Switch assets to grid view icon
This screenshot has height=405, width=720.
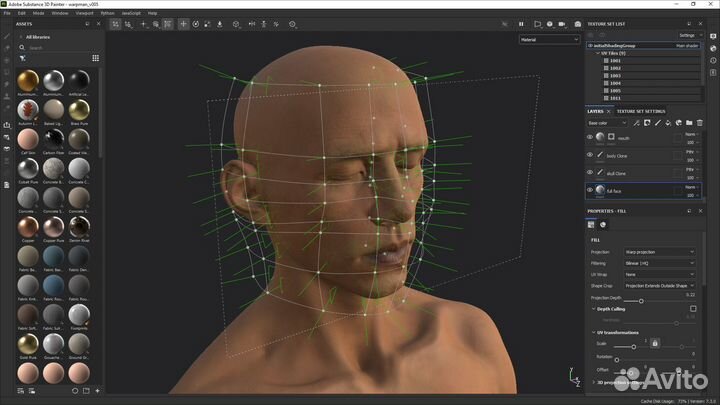click(96, 58)
